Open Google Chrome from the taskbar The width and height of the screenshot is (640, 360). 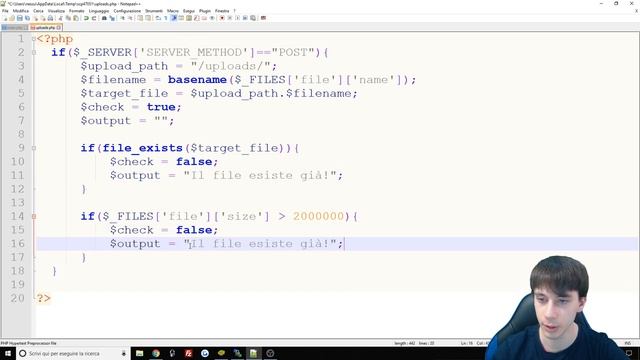click(x=156, y=353)
